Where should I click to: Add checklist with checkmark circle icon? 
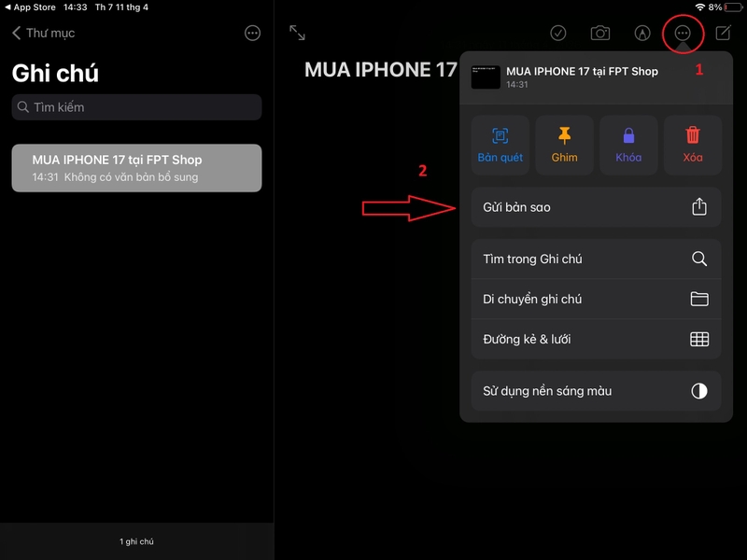tap(557, 33)
